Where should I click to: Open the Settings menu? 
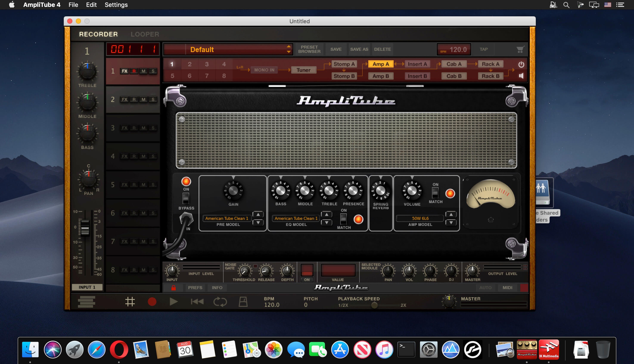coord(116,5)
